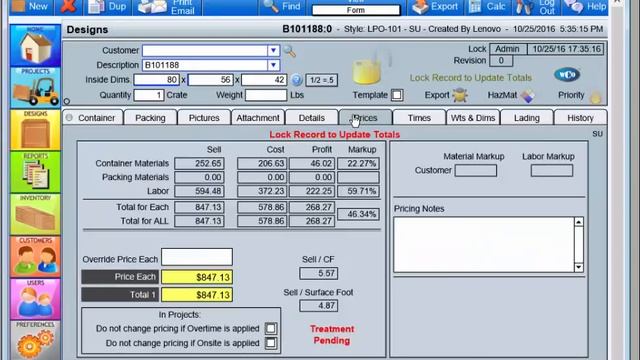Open the Users sidebar icon

click(x=35, y=299)
